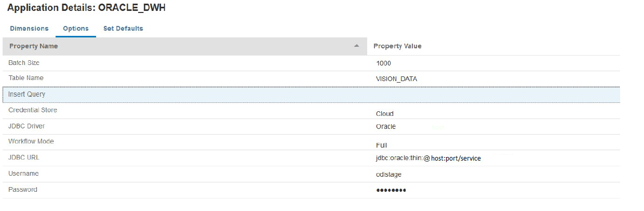
Task: Open the Set Defaults tab
Action: point(123,29)
